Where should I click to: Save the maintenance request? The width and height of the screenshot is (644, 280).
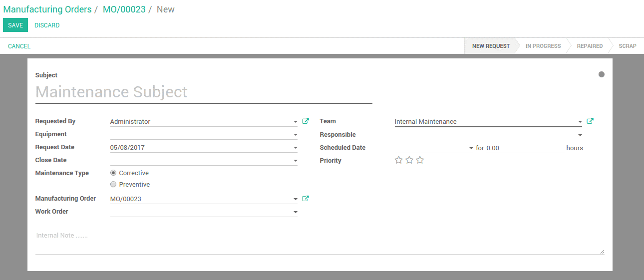[15, 25]
